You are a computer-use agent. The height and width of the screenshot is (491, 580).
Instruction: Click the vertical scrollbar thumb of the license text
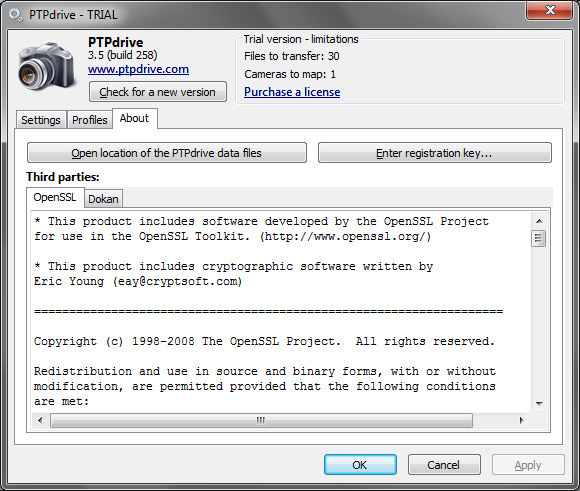539,239
